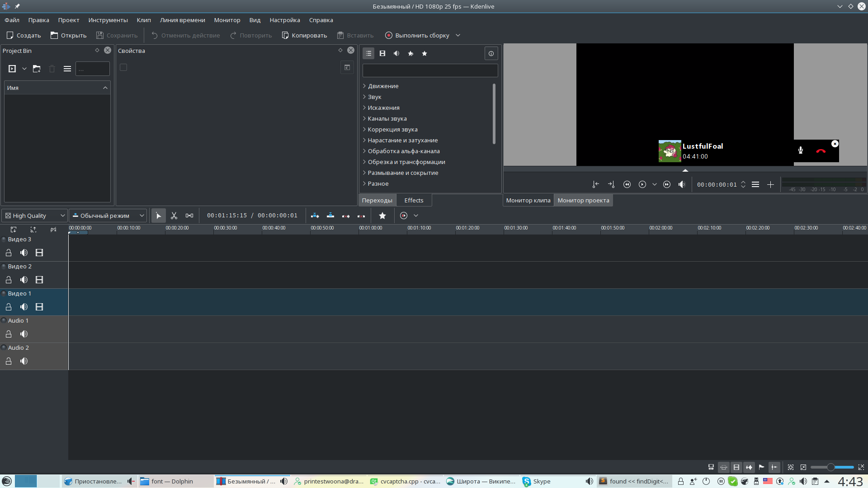
Task: Select the razor cut tool
Action: pyautogui.click(x=174, y=216)
